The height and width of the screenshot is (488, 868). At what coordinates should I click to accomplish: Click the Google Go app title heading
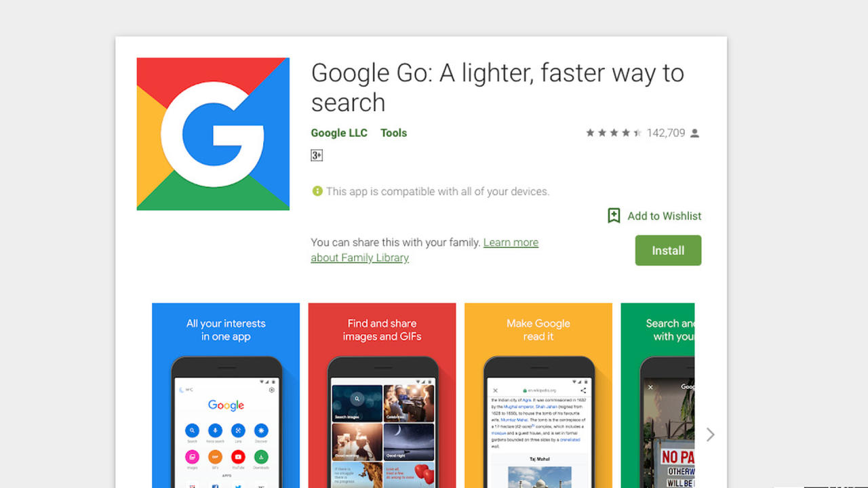coord(498,87)
